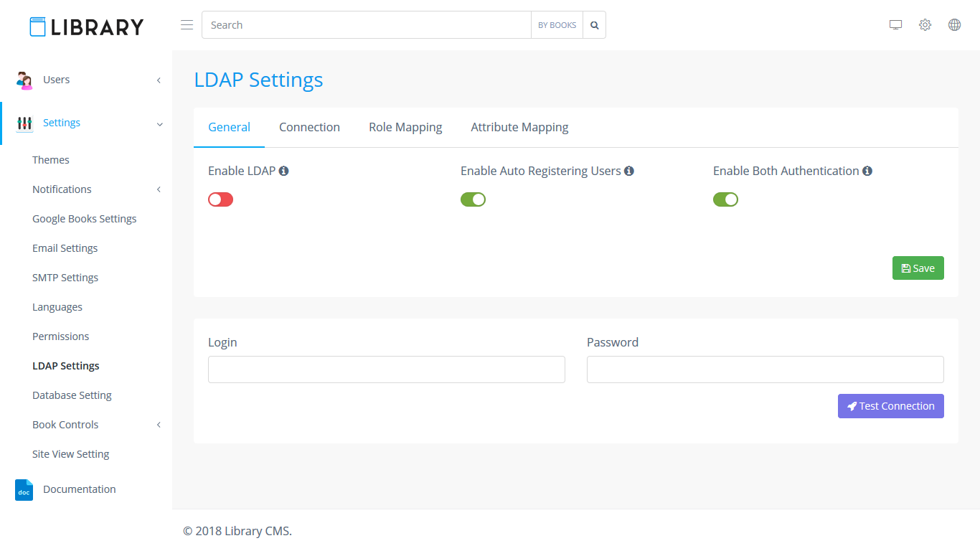Open the settings gear icon

[925, 25]
